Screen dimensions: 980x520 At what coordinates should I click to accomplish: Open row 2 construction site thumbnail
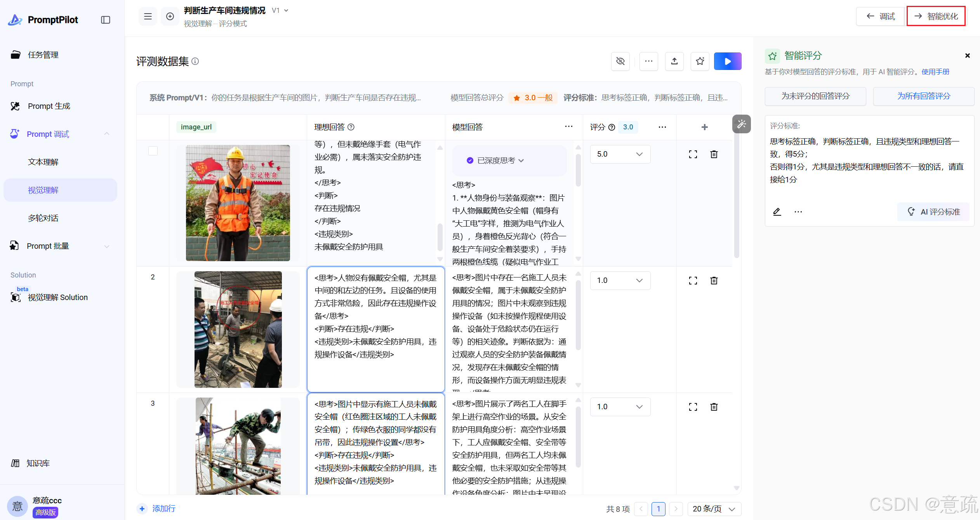238,329
